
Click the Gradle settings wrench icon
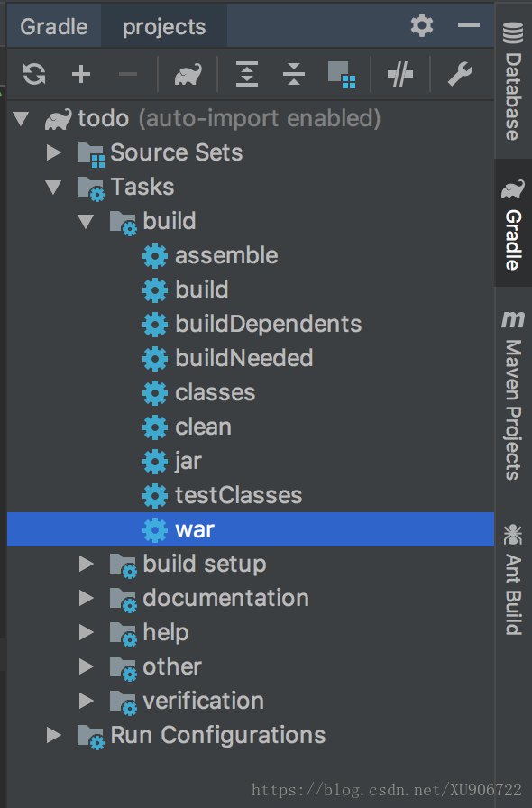(459, 74)
